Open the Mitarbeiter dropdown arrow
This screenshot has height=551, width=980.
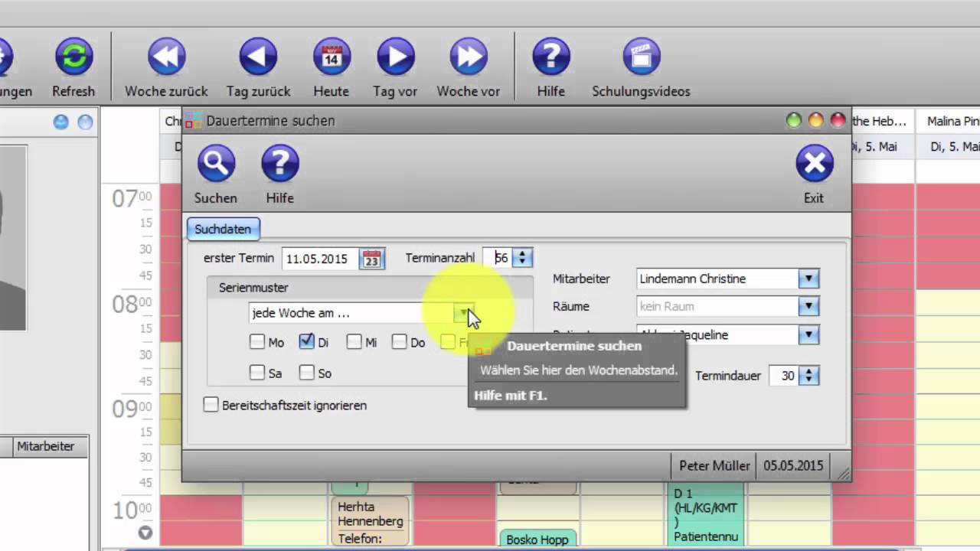[808, 279]
